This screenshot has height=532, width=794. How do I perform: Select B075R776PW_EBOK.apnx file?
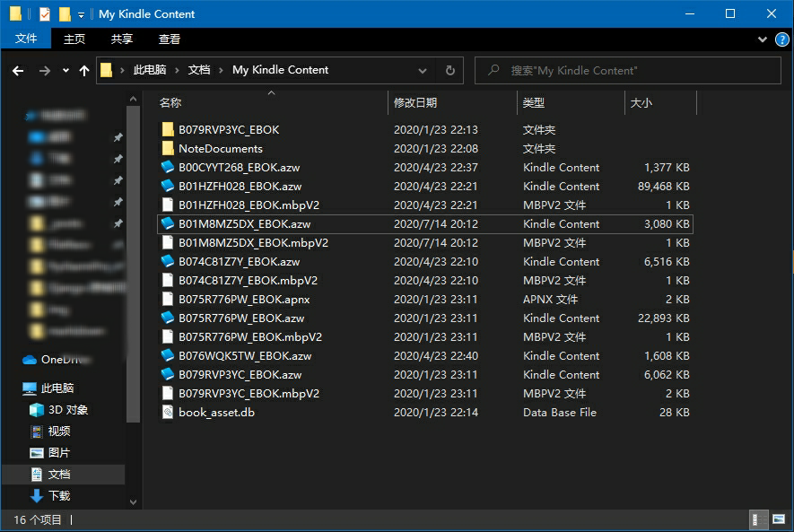[243, 300]
